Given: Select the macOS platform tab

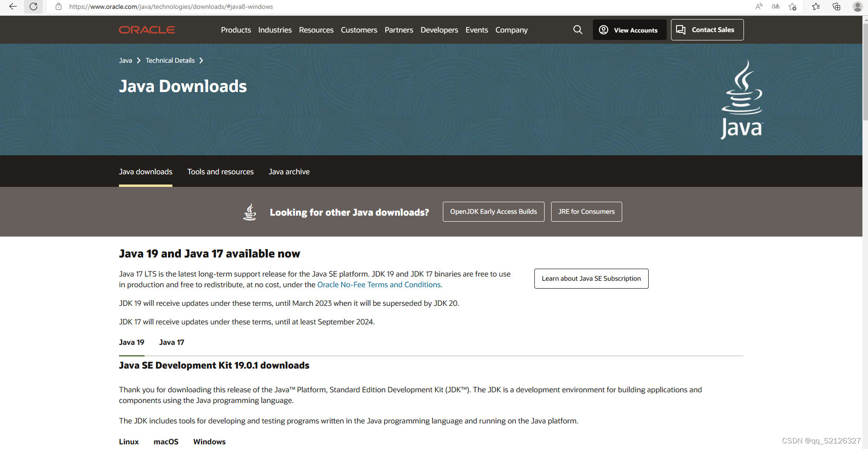Looking at the screenshot, I should pos(166,442).
